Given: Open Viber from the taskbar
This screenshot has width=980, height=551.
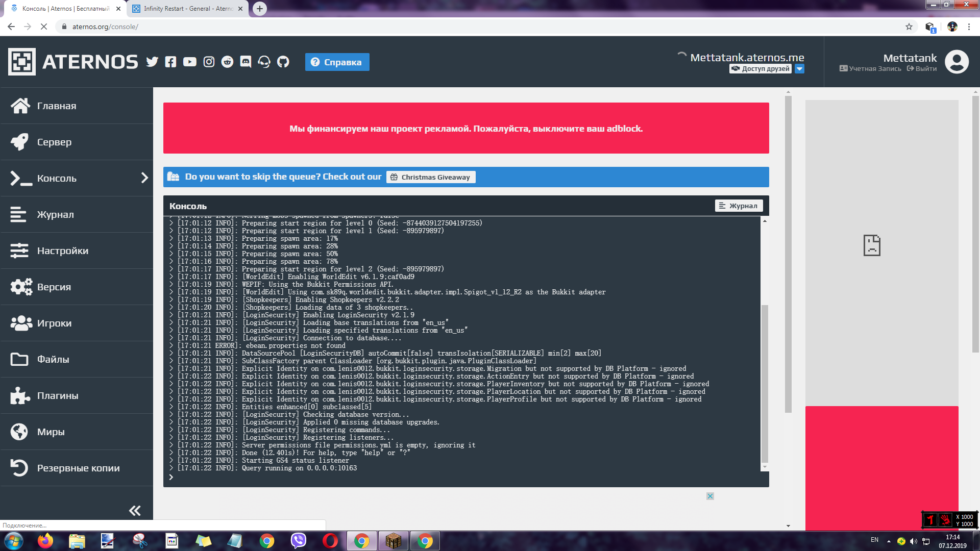Looking at the screenshot, I should [x=299, y=541].
